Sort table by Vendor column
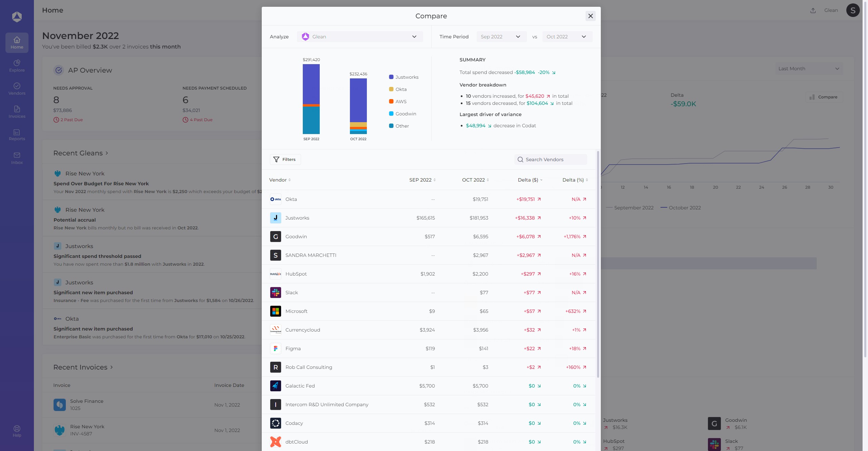Image resolution: width=868 pixels, height=451 pixels. pyautogui.click(x=280, y=180)
